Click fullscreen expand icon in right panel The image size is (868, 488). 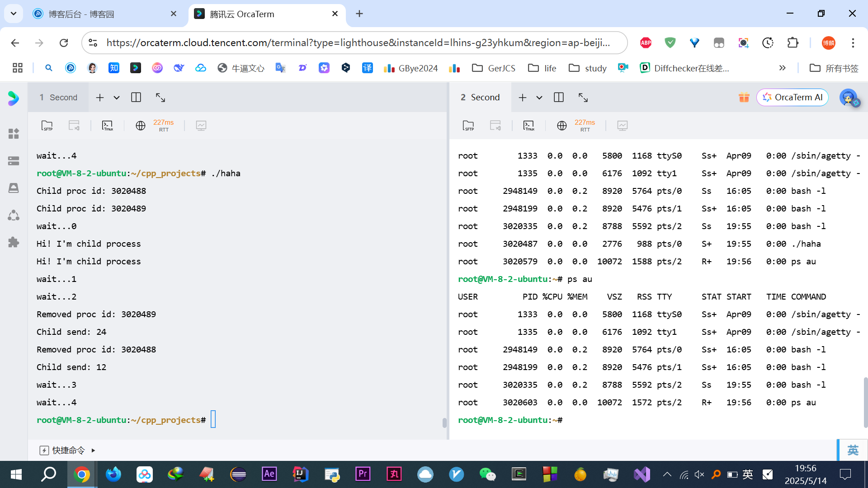point(583,98)
